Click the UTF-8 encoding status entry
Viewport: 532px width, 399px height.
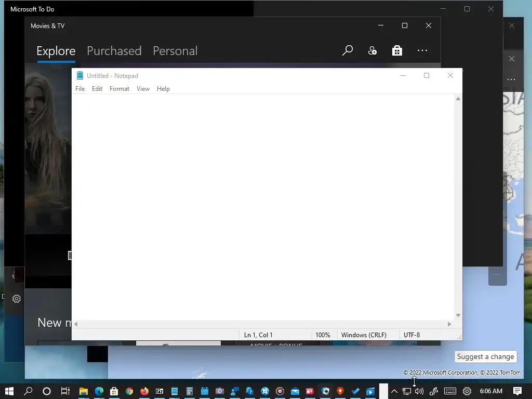411,335
